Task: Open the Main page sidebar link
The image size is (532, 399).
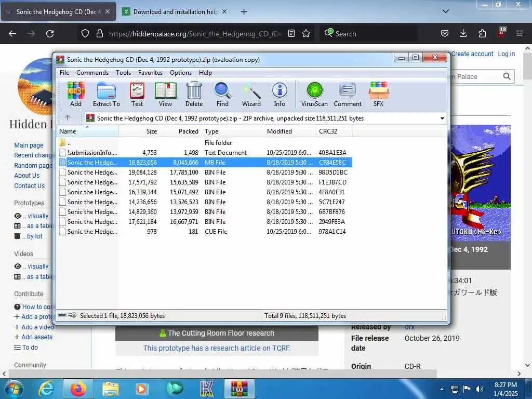Action: click(29, 145)
